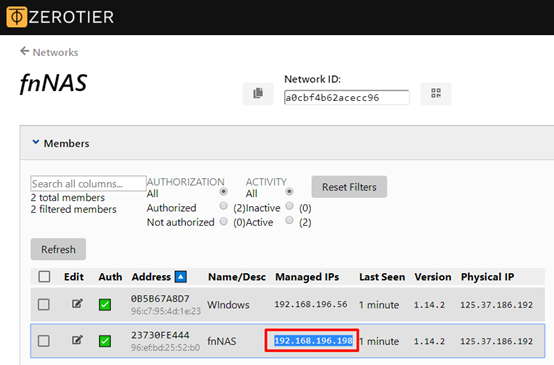The width and height of the screenshot is (554, 365).
Task: Click Last Seen value in Windows row
Action: pos(379,305)
